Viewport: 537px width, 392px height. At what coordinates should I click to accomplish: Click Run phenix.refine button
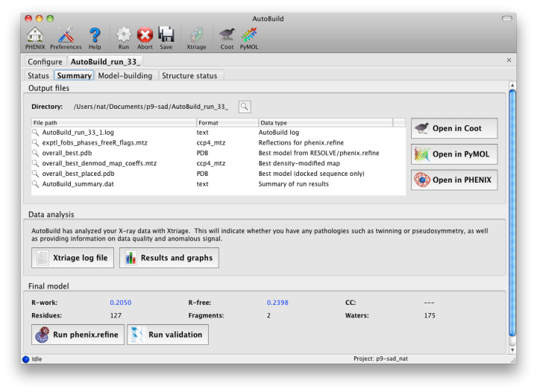point(77,335)
